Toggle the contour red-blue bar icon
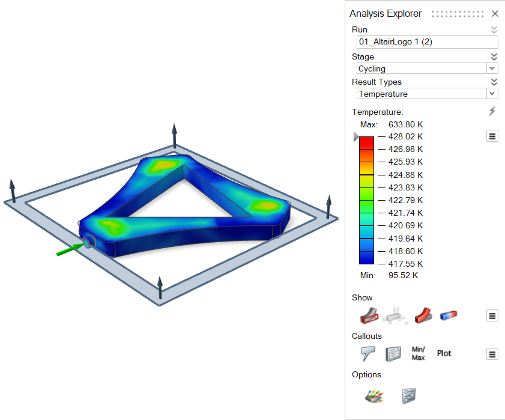Screen dimensions: 505x420 pos(449,315)
